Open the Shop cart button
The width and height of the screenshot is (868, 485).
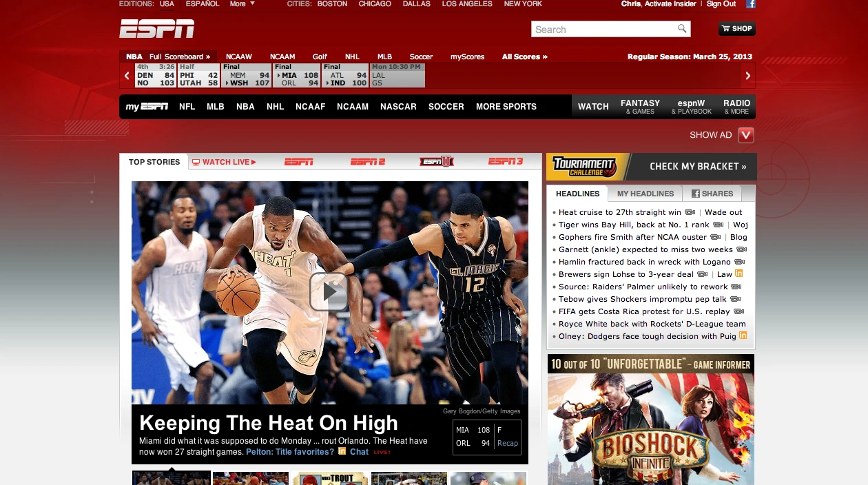click(737, 29)
